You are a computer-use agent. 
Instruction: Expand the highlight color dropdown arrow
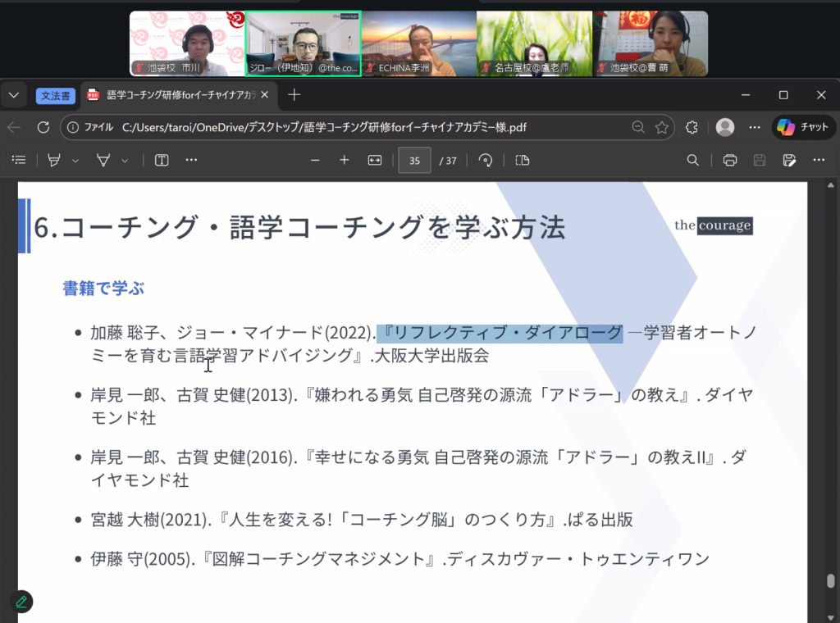click(75, 161)
